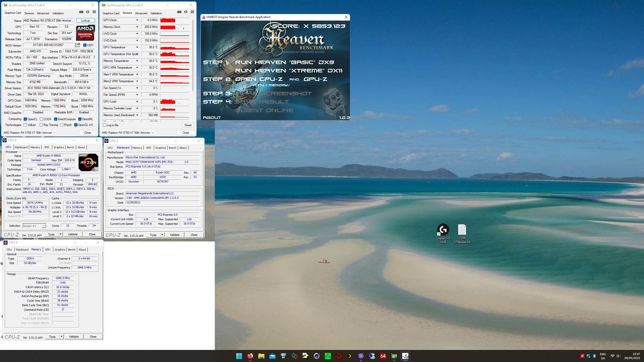The height and width of the screenshot is (362, 644).
Task: Switch to CPU-Z from taskbar
Action: (x=361, y=356)
